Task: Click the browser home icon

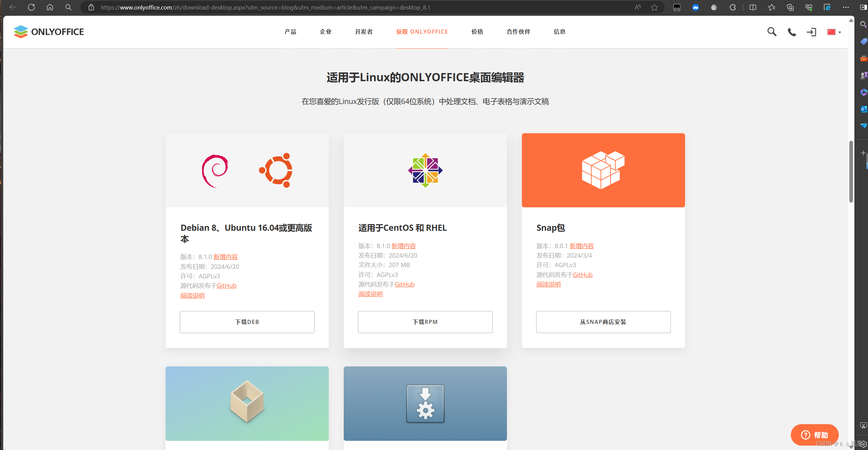Action: 50,7
